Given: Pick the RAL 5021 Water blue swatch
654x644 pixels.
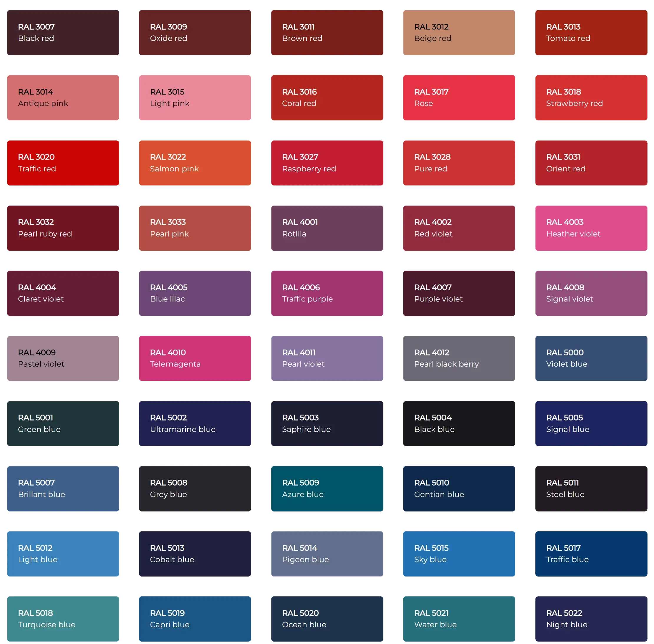Looking at the screenshot, I should tap(459, 619).
